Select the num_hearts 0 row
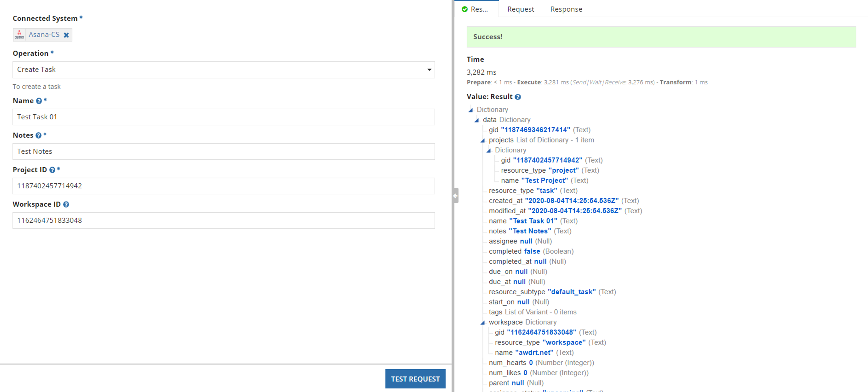Screen dimensions: 868x392 [x=541, y=362]
